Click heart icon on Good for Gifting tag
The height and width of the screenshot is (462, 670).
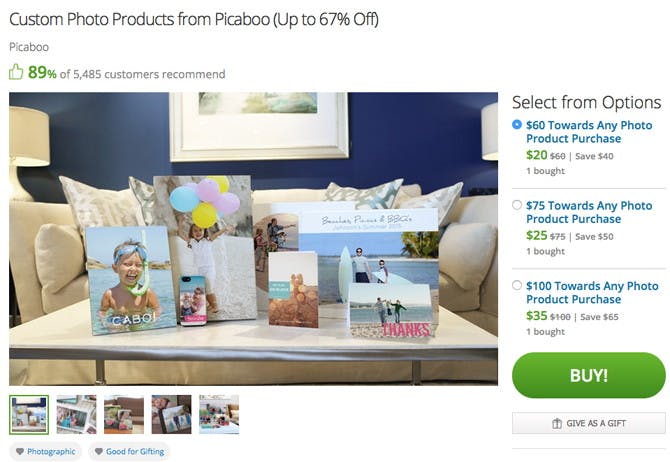point(98,451)
